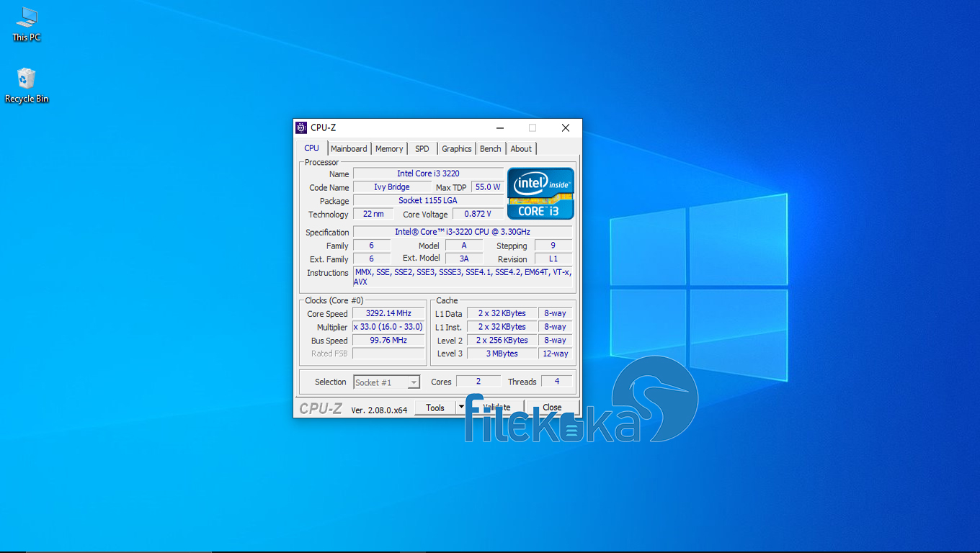Open the Bench tab
This screenshot has width=980, height=553.
491,149
